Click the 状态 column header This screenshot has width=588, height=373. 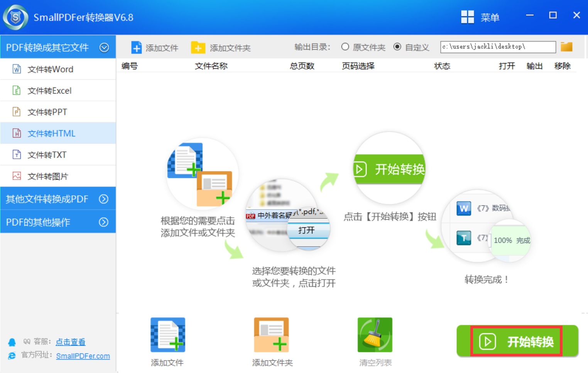click(442, 66)
